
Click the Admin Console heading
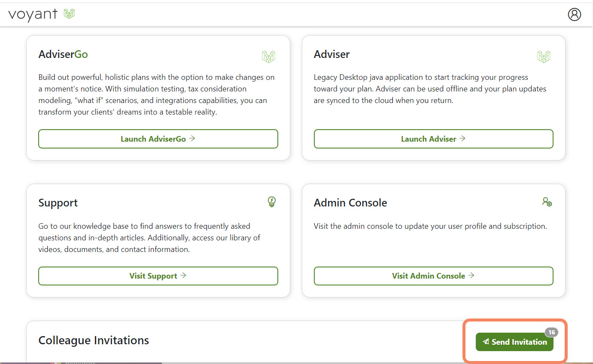(350, 203)
